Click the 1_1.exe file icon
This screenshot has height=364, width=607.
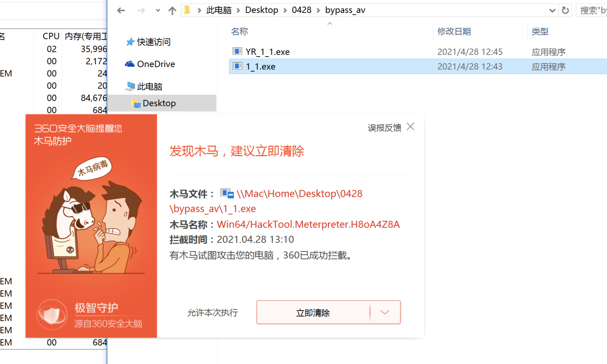237,66
